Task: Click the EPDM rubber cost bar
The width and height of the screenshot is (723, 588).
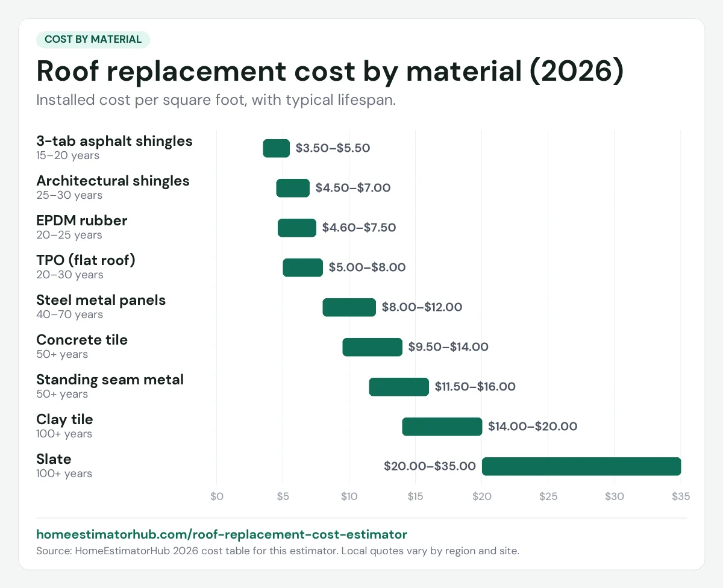Action: [x=297, y=228]
